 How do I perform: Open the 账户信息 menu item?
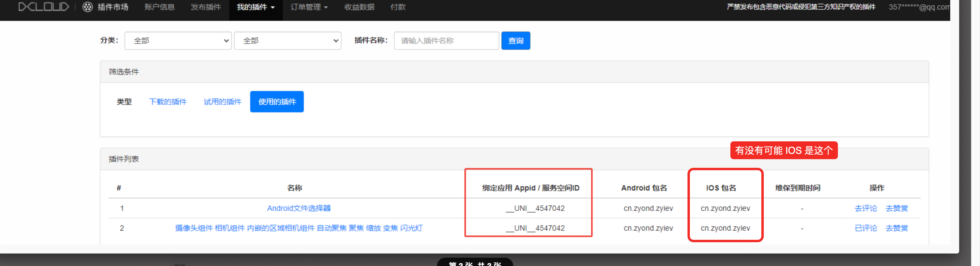[x=159, y=7]
